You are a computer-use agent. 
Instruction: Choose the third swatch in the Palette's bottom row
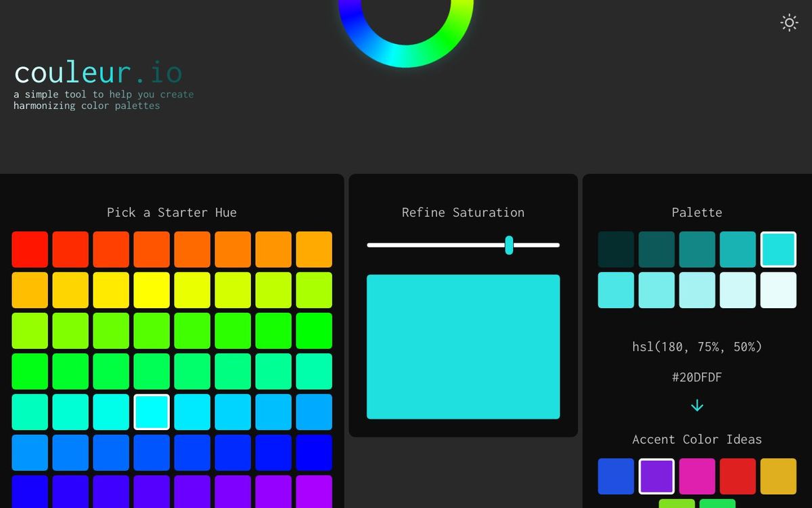(x=697, y=290)
